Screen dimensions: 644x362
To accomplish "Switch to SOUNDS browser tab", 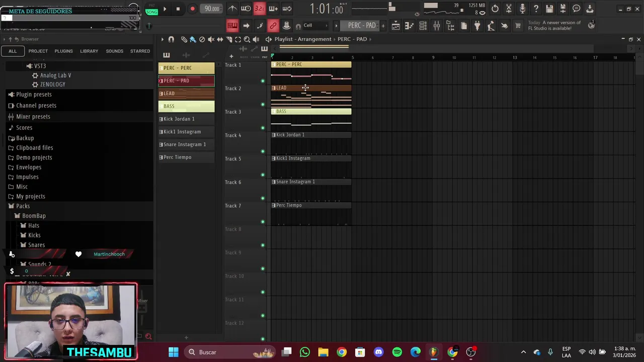I will point(115,51).
